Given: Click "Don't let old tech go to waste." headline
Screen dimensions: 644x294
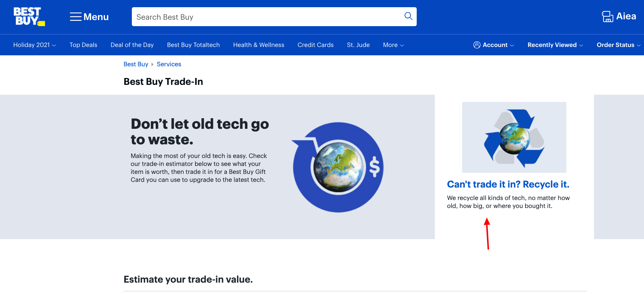Looking at the screenshot, I should pos(200,131).
